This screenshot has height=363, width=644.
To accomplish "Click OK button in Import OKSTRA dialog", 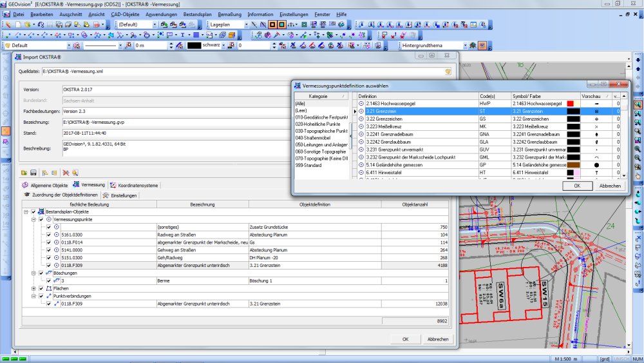I will tap(405, 339).
